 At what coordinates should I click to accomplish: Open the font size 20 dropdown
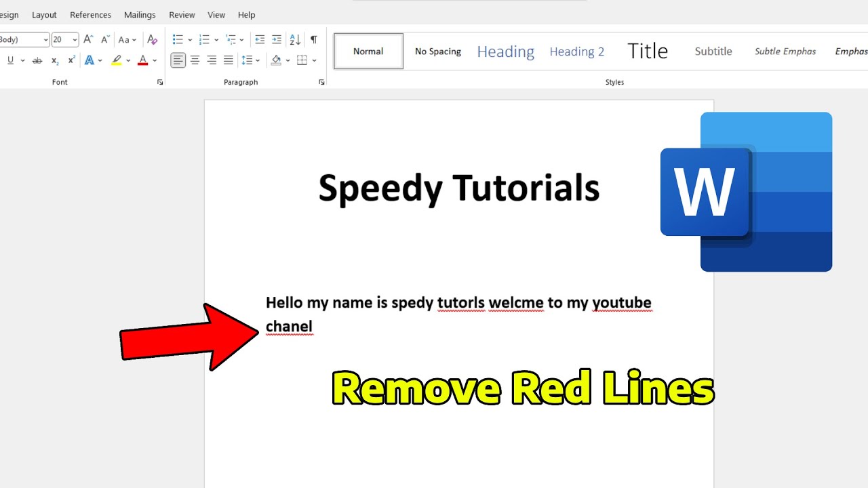[x=75, y=39]
